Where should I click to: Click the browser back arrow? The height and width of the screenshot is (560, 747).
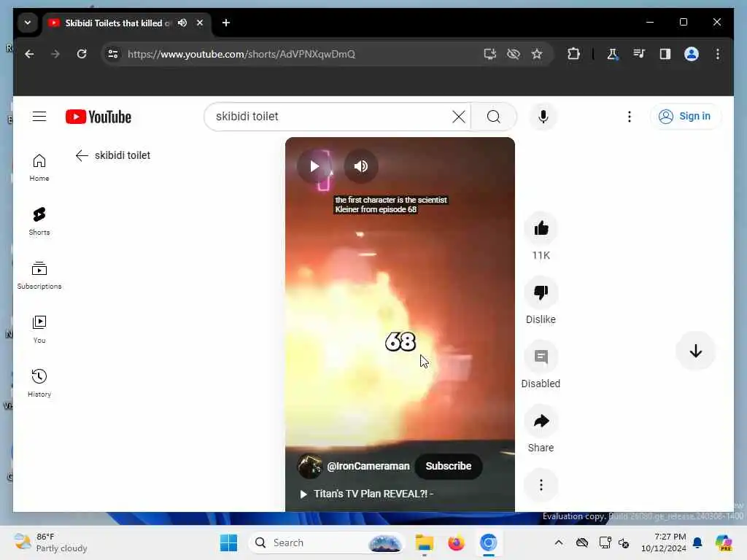click(29, 54)
